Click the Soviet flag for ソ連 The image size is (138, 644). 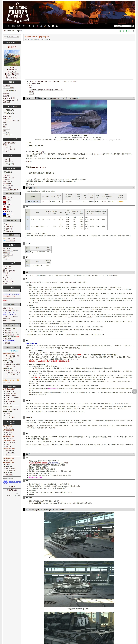click(x=5, y=202)
